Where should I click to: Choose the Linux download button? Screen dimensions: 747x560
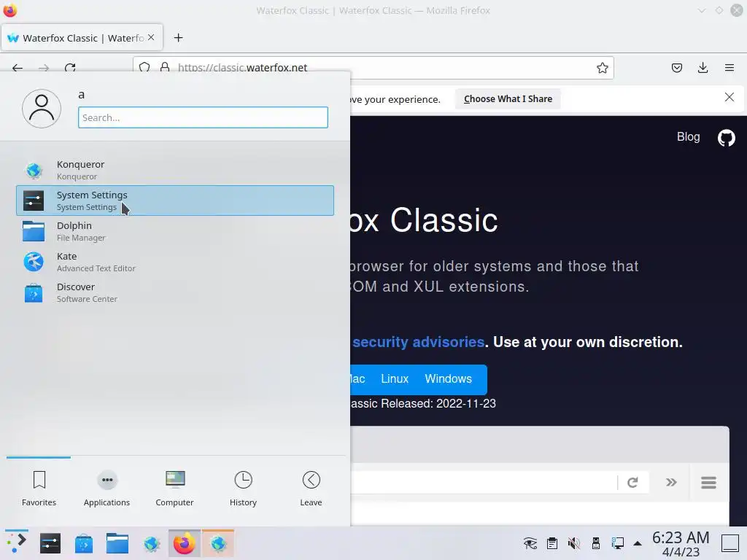[395, 378]
